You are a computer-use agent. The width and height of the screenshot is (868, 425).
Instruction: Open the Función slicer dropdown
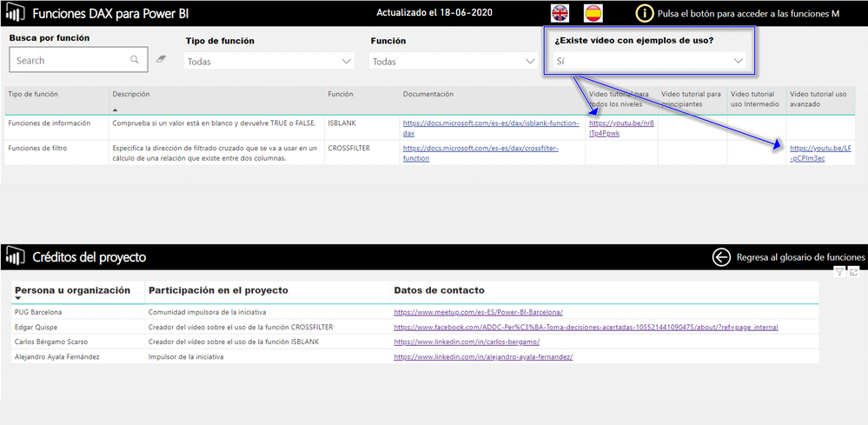pyautogui.click(x=454, y=61)
